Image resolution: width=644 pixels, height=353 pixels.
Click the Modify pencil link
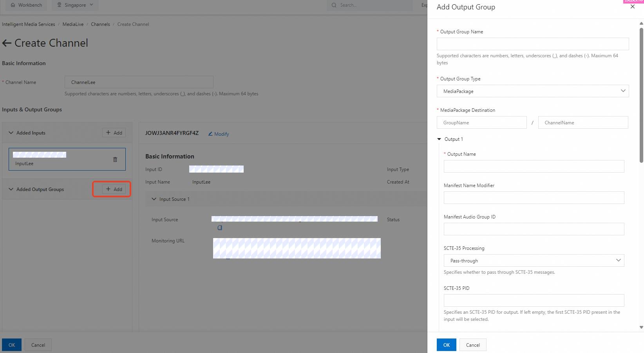219,134
